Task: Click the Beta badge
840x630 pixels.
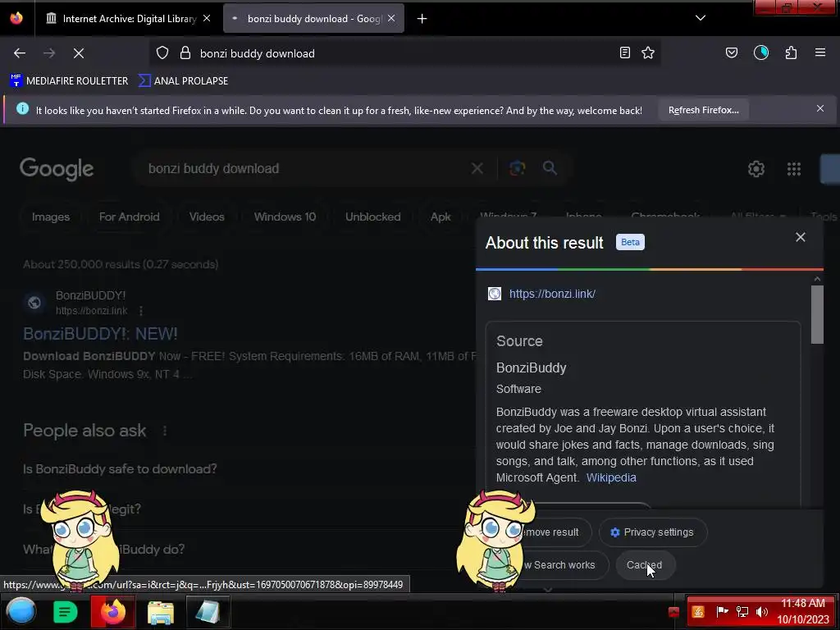Action: point(630,242)
